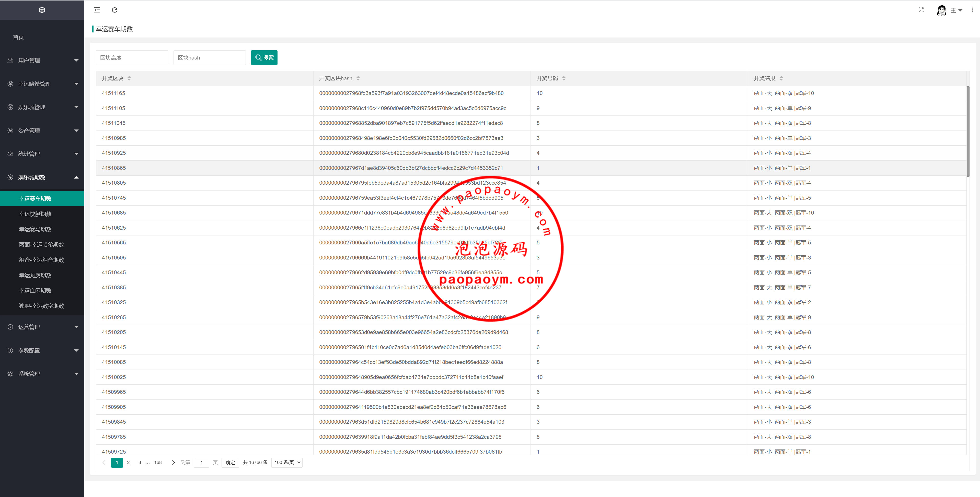The image size is (980, 497).
Task: Expand 参数配置 menu arrow
Action: [x=76, y=351]
